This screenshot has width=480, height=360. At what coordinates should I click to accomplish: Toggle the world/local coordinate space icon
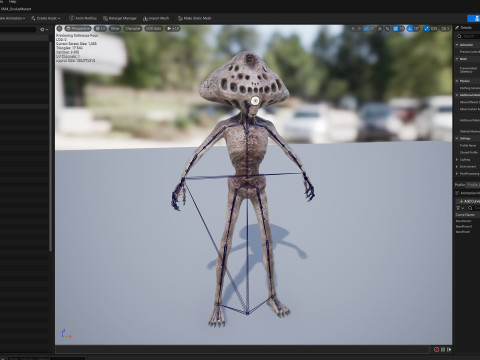point(380,29)
